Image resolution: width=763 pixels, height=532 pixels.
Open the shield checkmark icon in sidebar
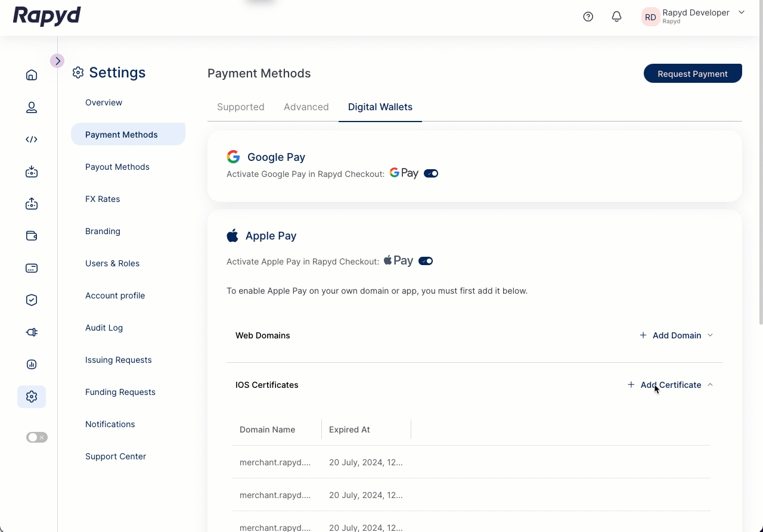click(x=32, y=300)
